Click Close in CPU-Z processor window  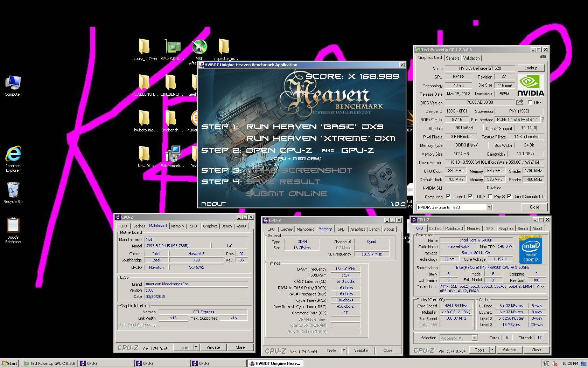click(536, 350)
